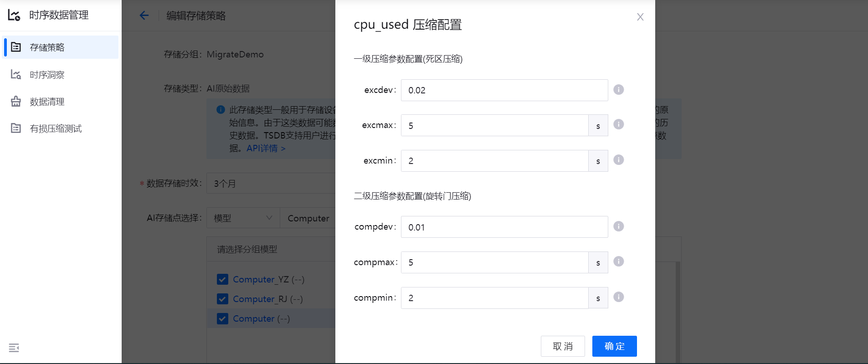This screenshot has height=364, width=868.
Task: Collapse the sidebar with the bottom menu icon
Action: tap(14, 348)
